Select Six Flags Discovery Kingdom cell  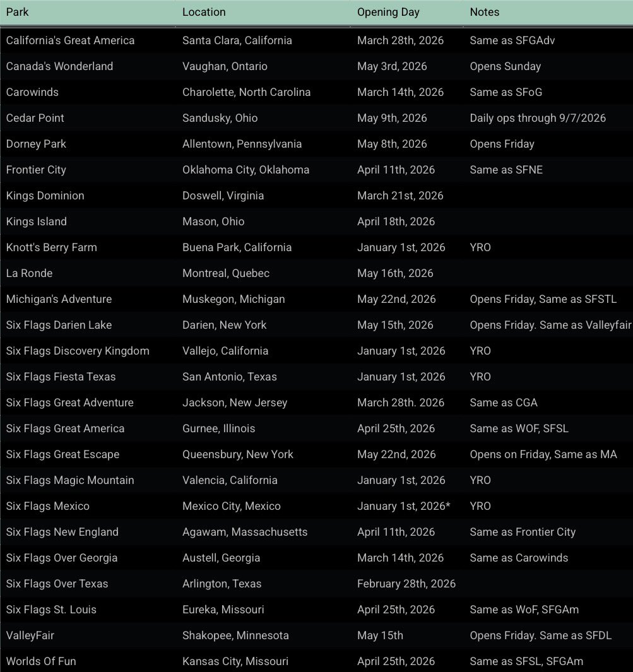[x=78, y=351]
